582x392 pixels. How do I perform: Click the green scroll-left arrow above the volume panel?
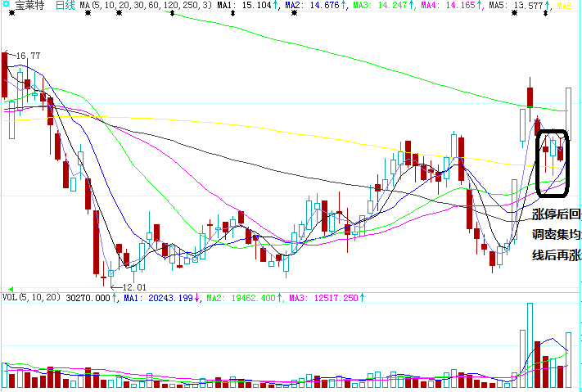[x=11, y=288]
